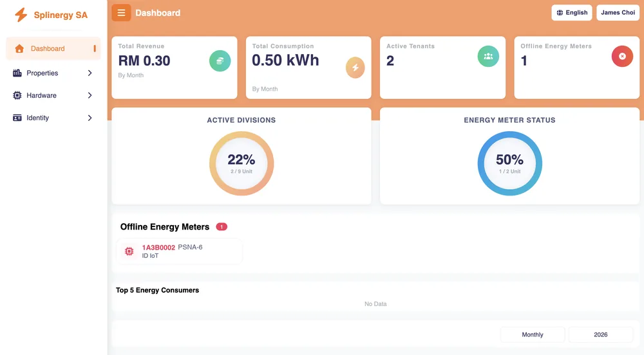Image resolution: width=644 pixels, height=355 pixels.
Task: Select Dashboard in the sidebar
Action: coord(53,48)
